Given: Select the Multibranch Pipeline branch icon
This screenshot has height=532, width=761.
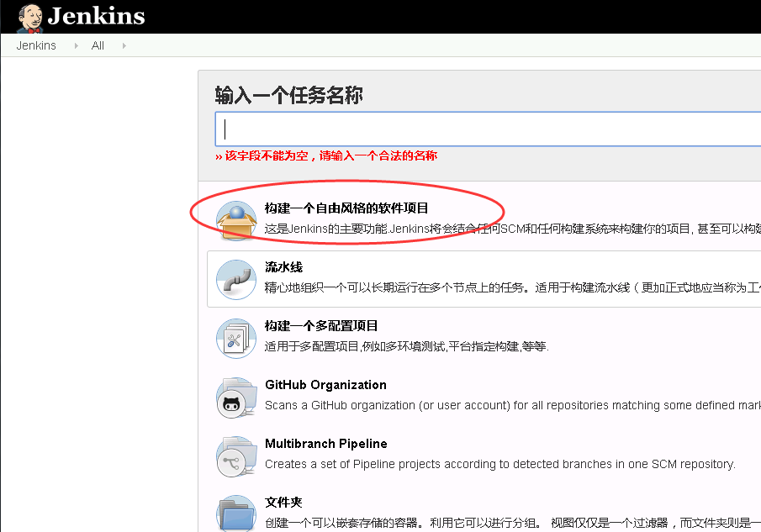Looking at the screenshot, I should click(x=236, y=457).
